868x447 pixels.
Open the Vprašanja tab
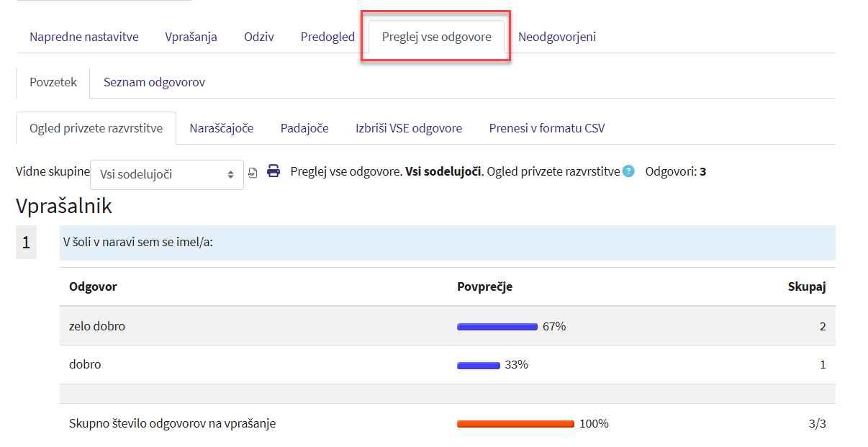pos(191,37)
